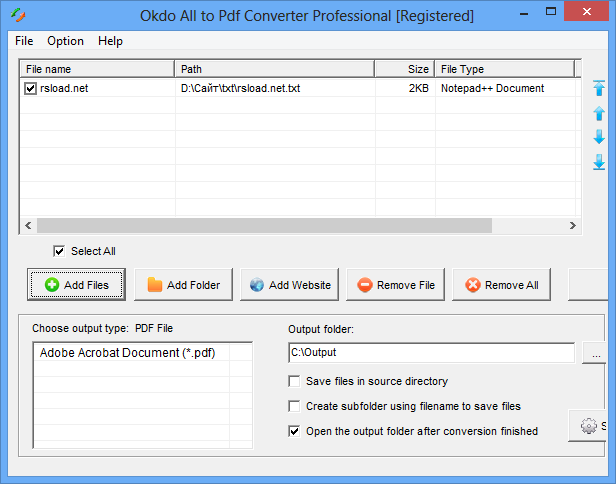Sort by the Size column header
Viewport: 616px width, 484px height.
tap(405, 69)
